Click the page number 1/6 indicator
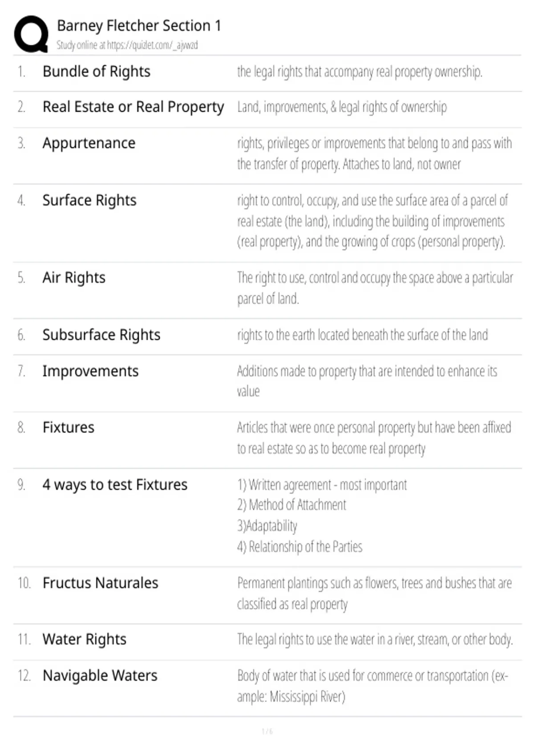The height and width of the screenshot is (756, 534). [x=267, y=732]
